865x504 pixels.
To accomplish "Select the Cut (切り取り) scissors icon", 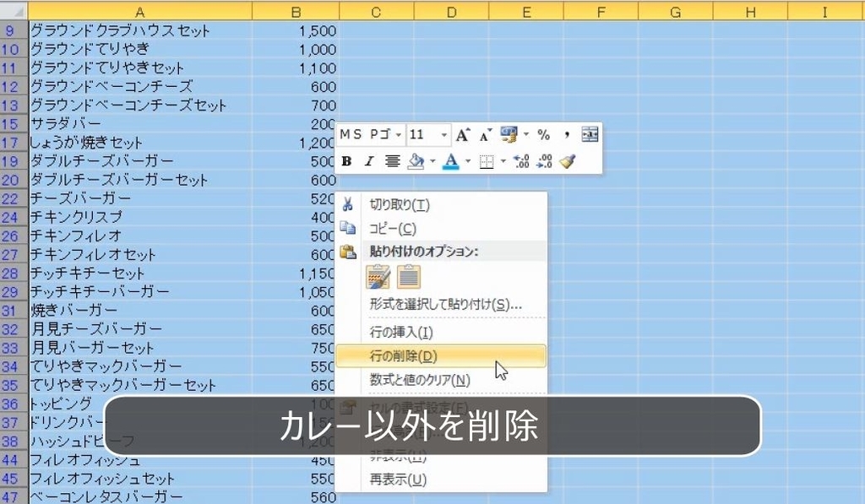I will pyautogui.click(x=347, y=205).
